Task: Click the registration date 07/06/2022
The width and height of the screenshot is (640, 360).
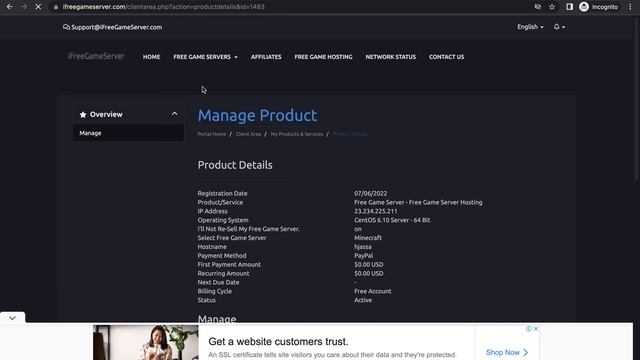Action: click(x=371, y=193)
